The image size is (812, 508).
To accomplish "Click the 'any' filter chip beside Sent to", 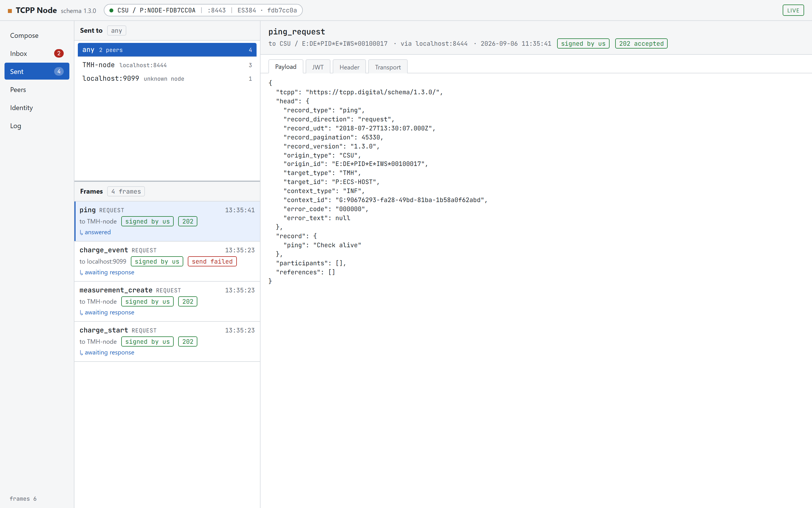I will pyautogui.click(x=116, y=30).
